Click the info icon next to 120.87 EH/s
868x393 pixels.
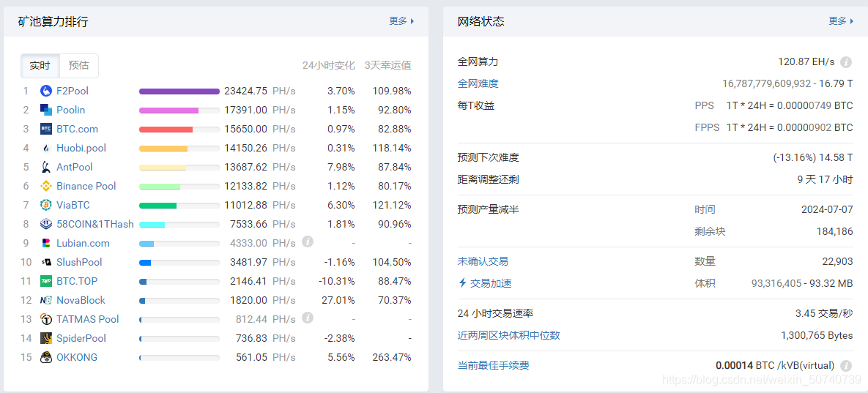(x=845, y=62)
